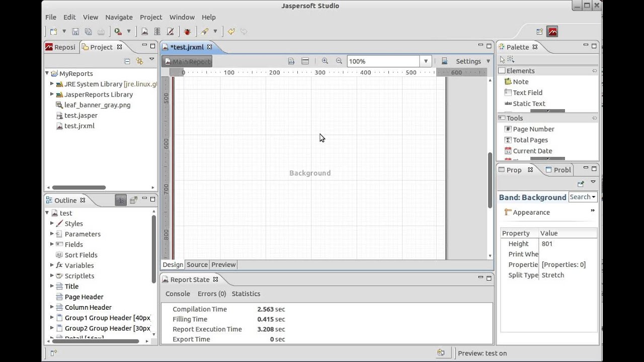Viewport: 644px width, 362px height.
Task: Expand the JasperReports Library node
Action: pyautogui.click(x=52, y=95)
